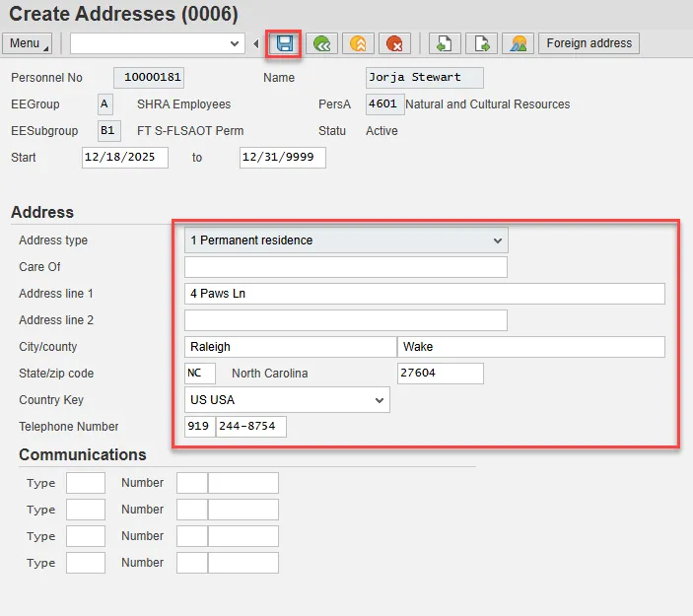Expand the command field dropdown
693x616 pixels.
coord(235,43)
